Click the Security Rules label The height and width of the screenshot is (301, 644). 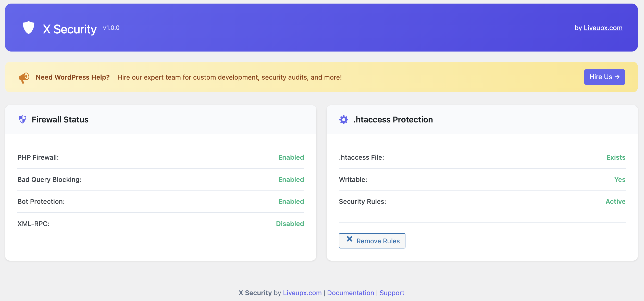(x=363, y=202)
